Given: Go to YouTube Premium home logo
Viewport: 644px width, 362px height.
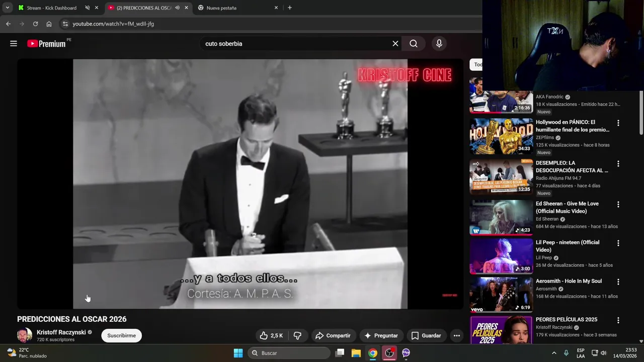Looking at the screenshot, I should pyautogui.click(x=46, y=44).
